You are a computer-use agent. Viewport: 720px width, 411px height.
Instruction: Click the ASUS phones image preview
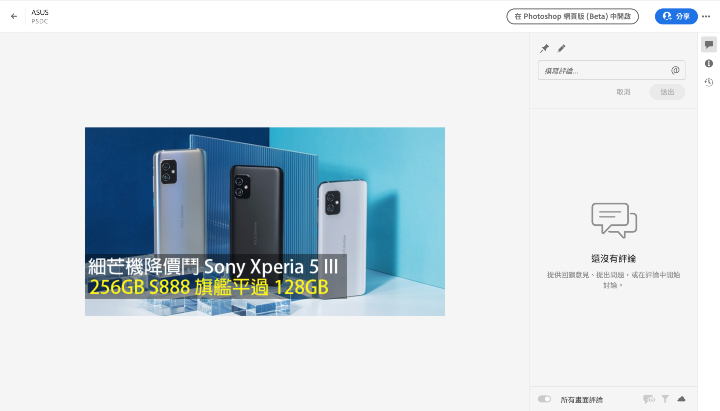[265, 221]
